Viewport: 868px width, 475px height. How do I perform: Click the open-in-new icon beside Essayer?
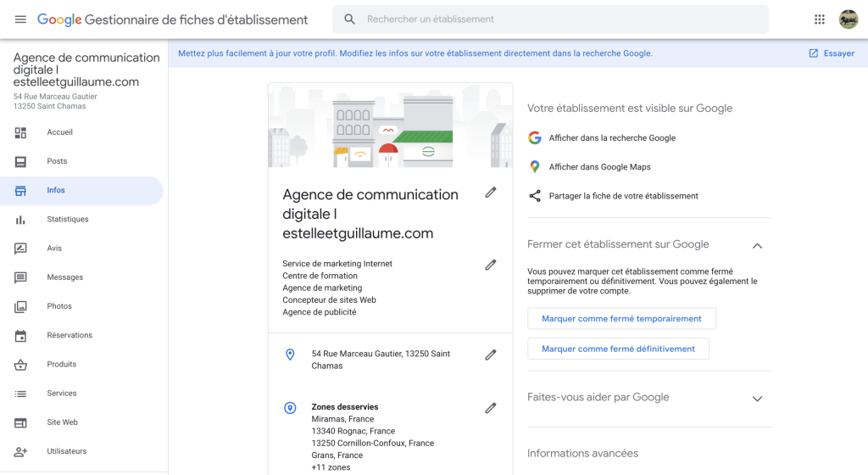(x=813, y=53)
